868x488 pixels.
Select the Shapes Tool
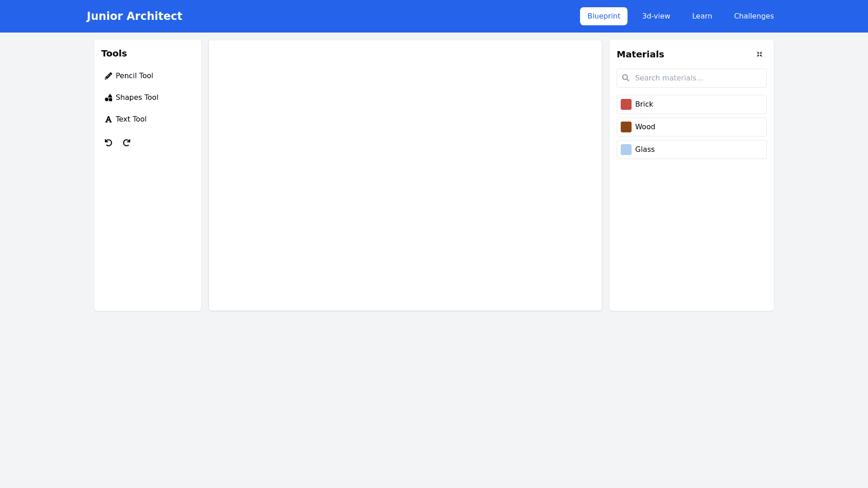[137, 97]
